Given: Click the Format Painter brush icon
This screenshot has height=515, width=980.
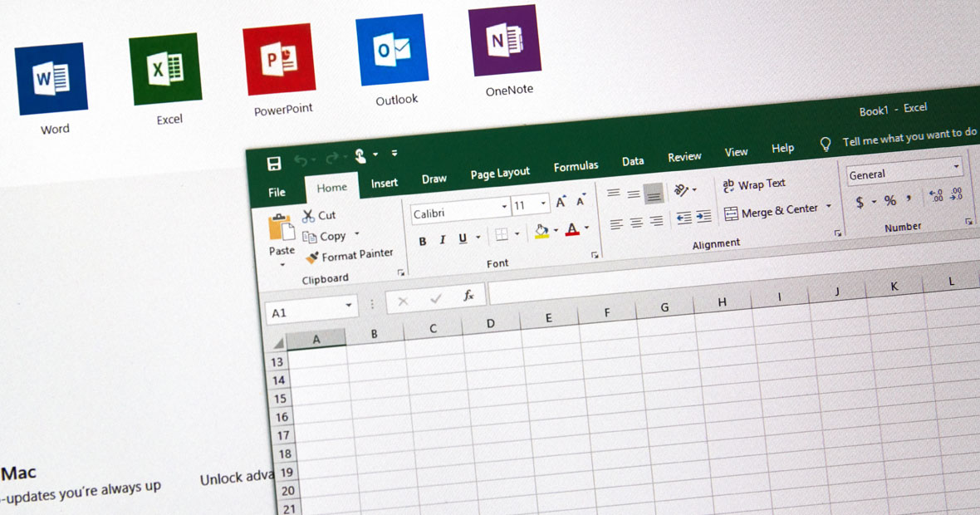Looking at the screenshot, I should pos(312,258).
